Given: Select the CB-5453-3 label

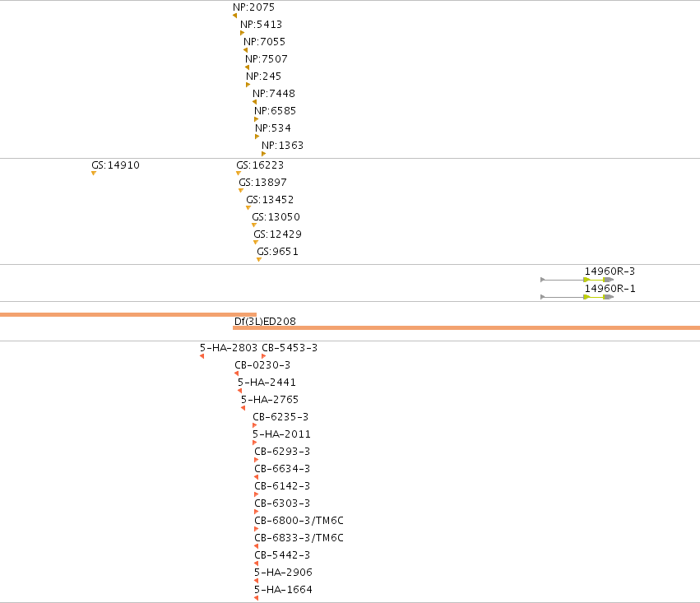Looking at the screenshot, I should pos(290,348).
